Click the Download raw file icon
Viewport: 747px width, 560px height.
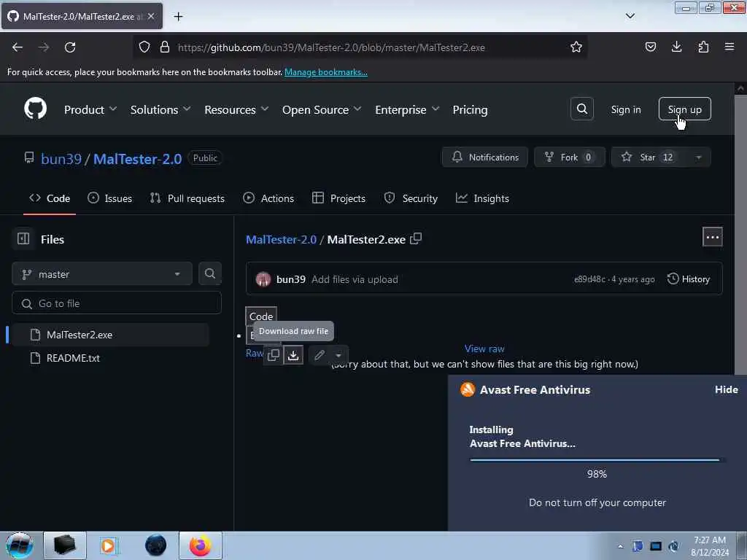(x=293, y=355)
